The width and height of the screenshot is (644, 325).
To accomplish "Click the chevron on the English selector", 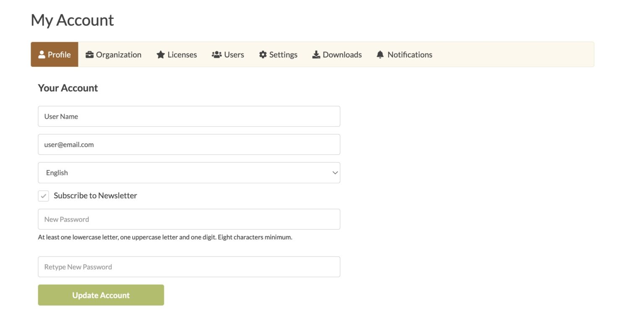I will 334,172.
